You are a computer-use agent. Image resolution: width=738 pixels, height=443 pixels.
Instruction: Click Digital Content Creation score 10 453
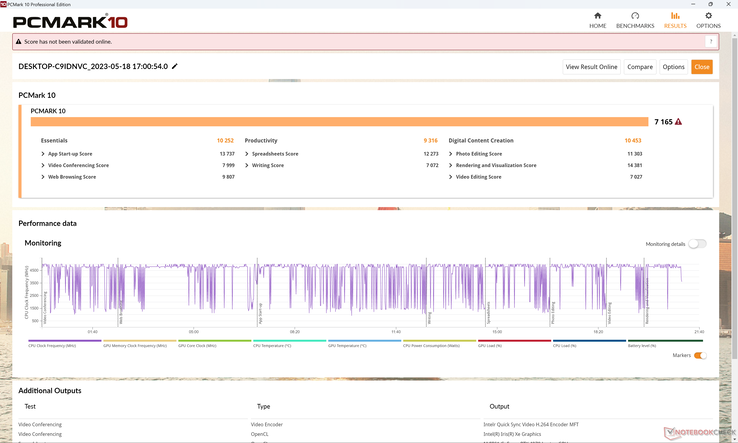[x=633, y=141]
